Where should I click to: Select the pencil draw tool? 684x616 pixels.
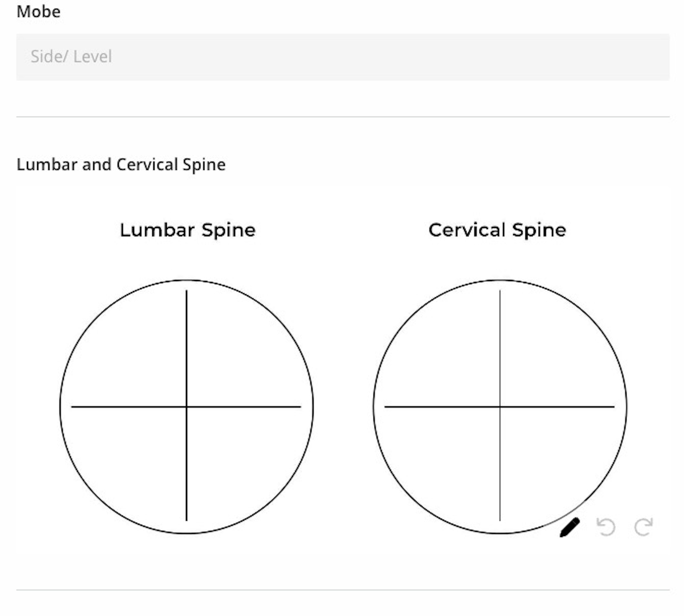pyautogui.click(x=570, y=527)
